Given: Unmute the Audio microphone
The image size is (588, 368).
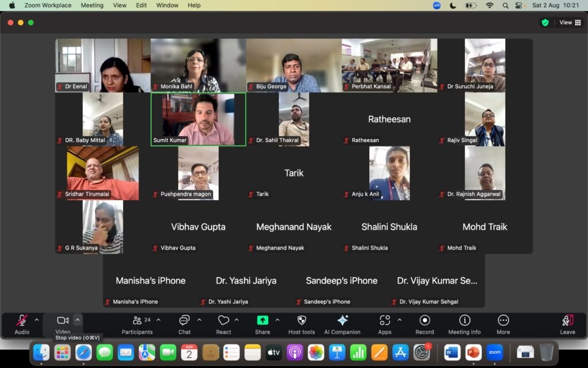Looking at the screenshot, I should pos(22,325).
